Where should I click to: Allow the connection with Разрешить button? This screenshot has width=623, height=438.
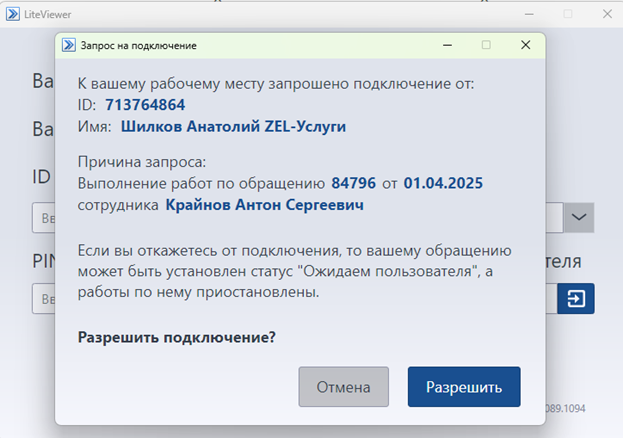464,387
